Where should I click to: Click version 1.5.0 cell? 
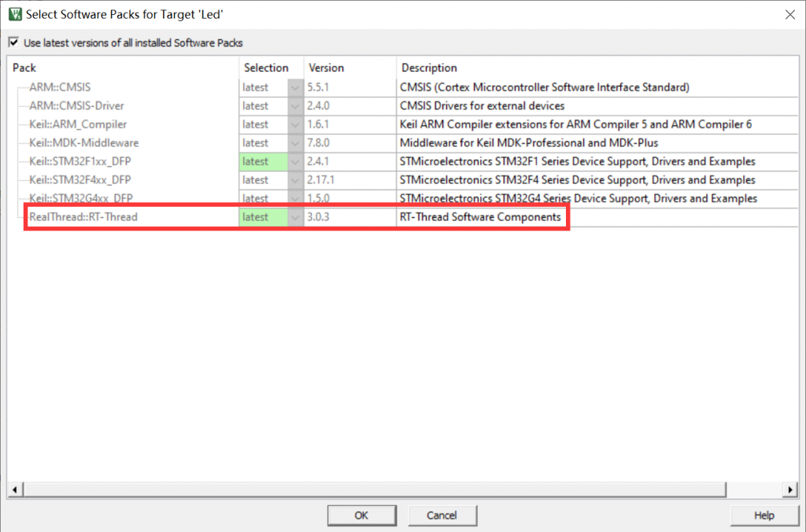pyautogui.click(x=350, y=198)
